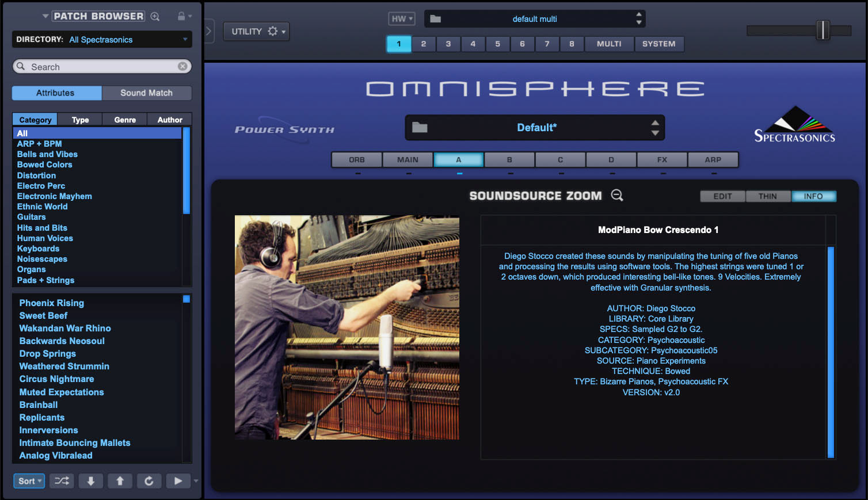Open the small menu arrow beside play button
868x500 pixels.
(x=196, y=481)
